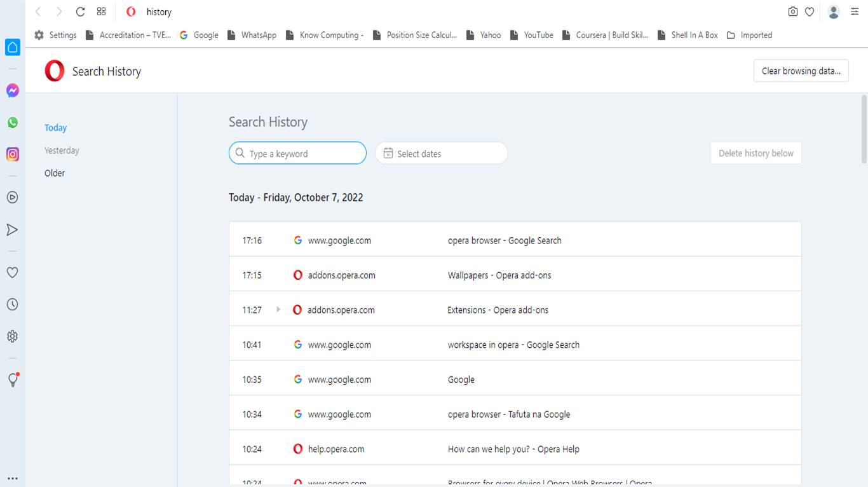868x487 pixels.
Task: Click Clear browsing data button
Action: (801, 71)
